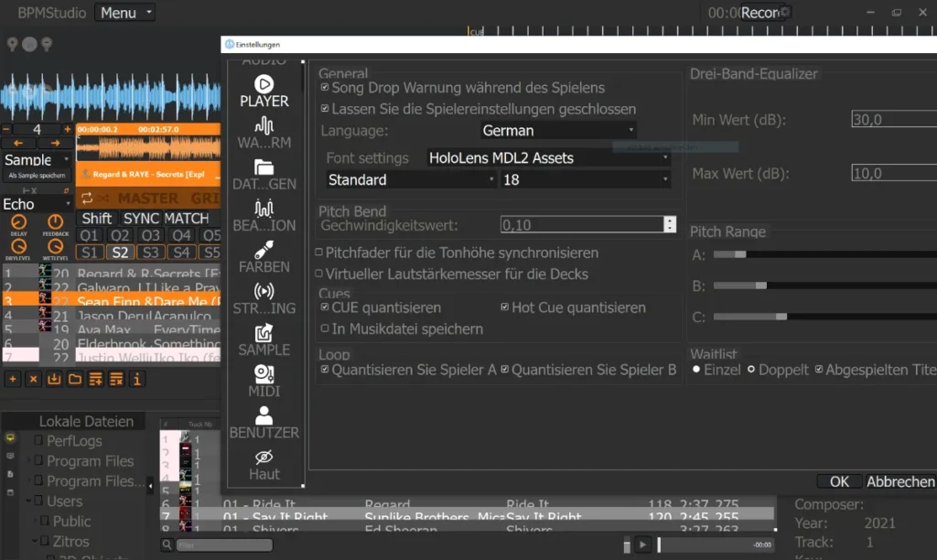Click the left arrow button under loop length
937x560 pixels.
(x=18, y=144)
